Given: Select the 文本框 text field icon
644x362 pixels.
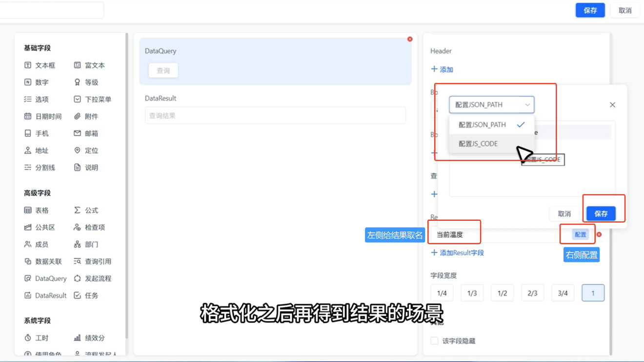Looking at the screenshot, I should point(28,65).
